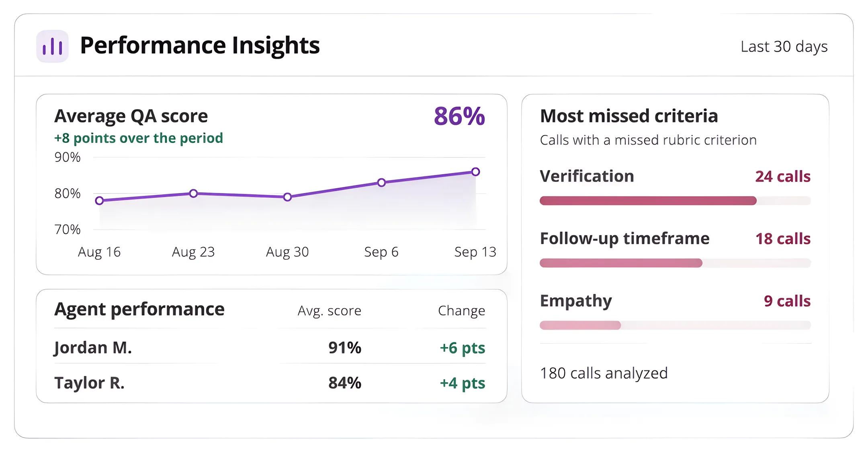Select the Aug 23 data point
868x452 pixels.
click(193, 193)
